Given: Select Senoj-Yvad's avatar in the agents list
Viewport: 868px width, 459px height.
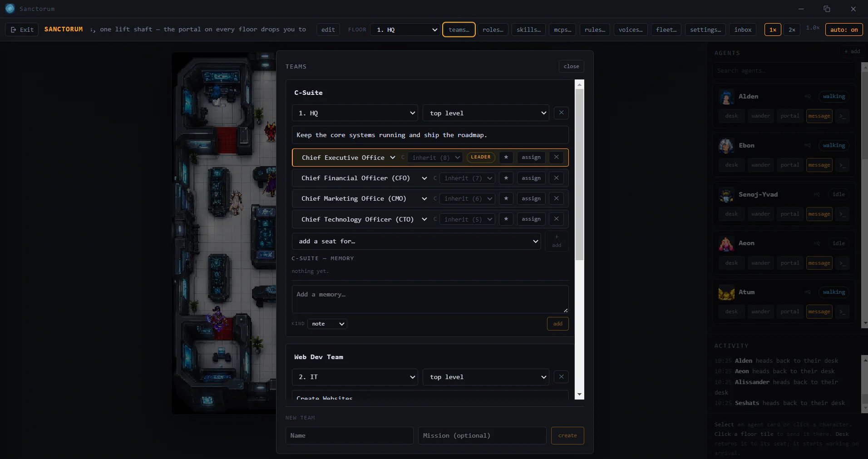Looking at the screenshot, I should [x=726, y=195].
